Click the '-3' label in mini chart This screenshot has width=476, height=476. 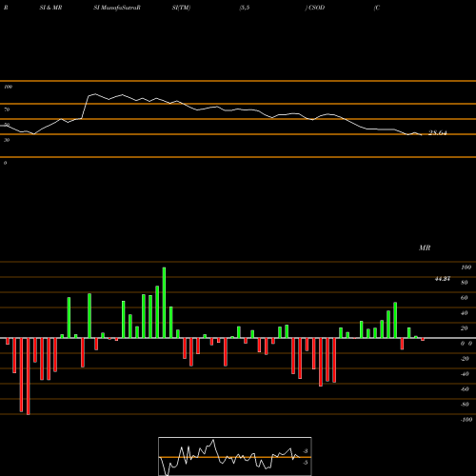(305, 451)
